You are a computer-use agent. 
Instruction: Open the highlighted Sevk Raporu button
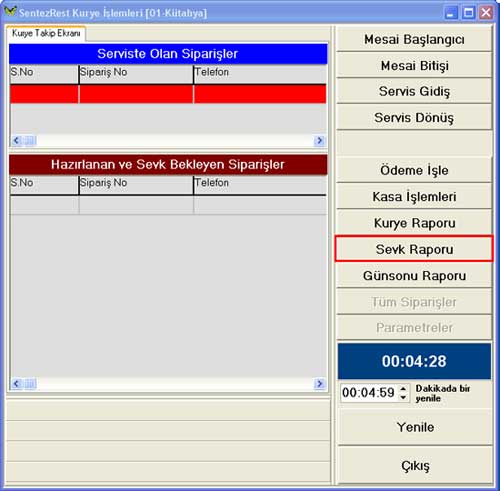tap(414, 249)
